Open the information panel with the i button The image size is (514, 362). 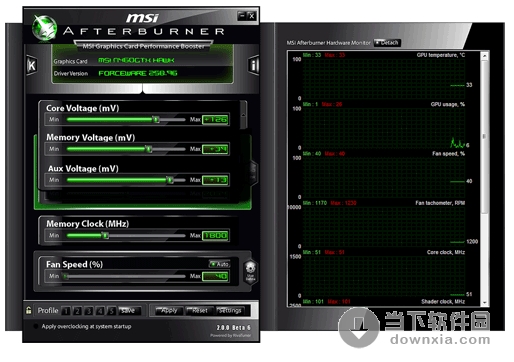click(x=254, y=65)
